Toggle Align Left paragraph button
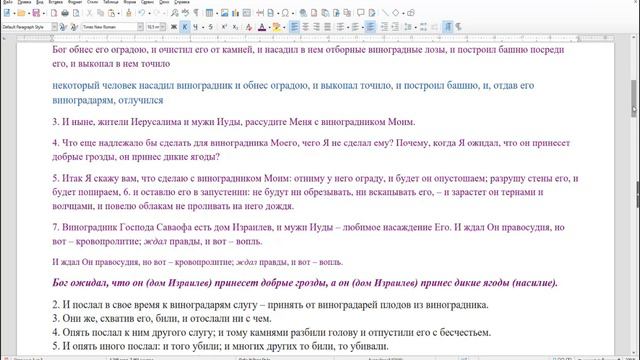 click(x=294, y=27)
